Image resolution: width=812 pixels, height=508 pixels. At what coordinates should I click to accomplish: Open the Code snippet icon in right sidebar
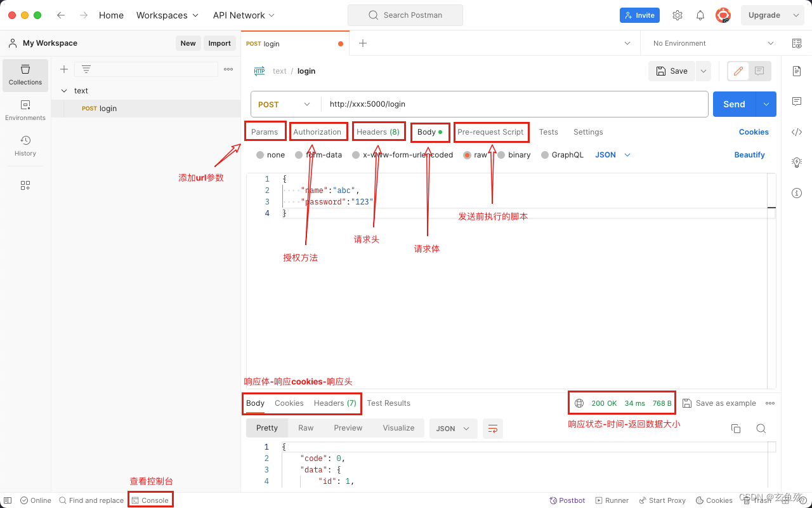797,132
